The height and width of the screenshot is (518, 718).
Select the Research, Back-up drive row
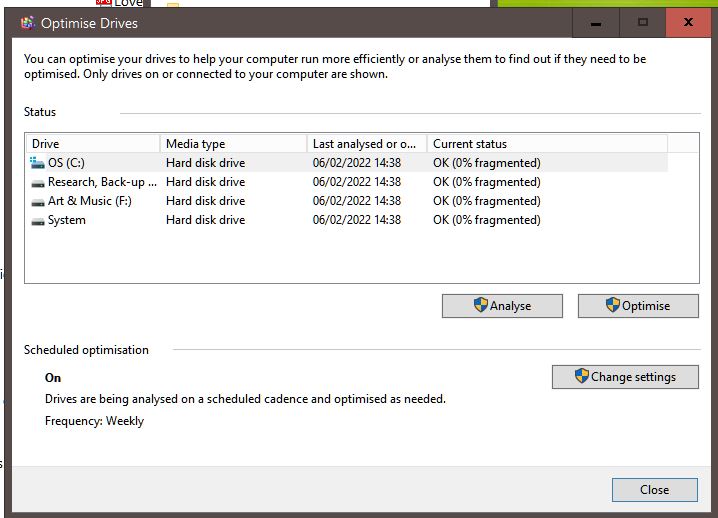102,182
